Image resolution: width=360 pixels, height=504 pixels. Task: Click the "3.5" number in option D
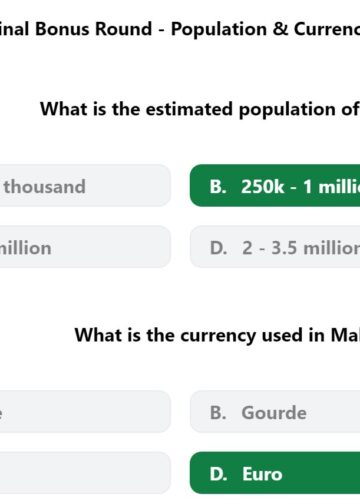[284, 248]
